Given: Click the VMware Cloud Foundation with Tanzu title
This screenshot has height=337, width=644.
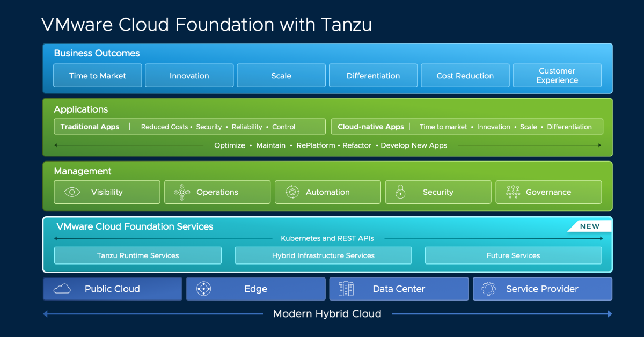Looking at the screenshot, I should pyautogui.click(x=207, y=25).
